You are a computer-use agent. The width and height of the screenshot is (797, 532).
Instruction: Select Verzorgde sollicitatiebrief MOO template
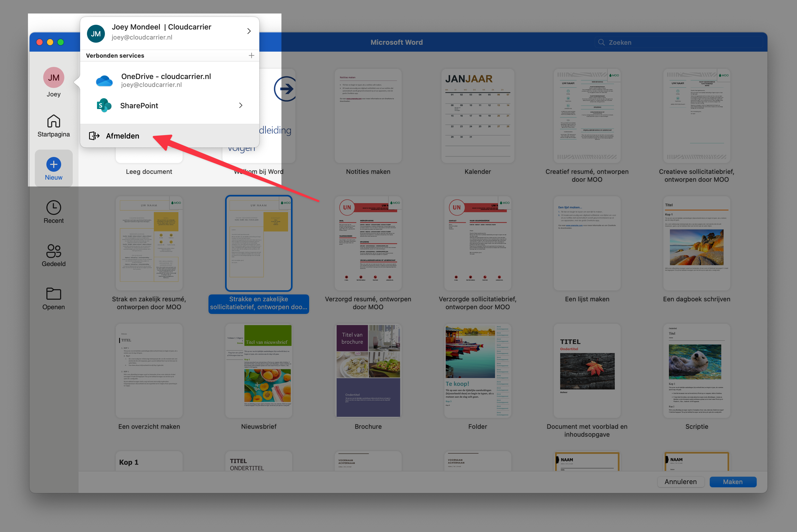[x=478, y=243]
